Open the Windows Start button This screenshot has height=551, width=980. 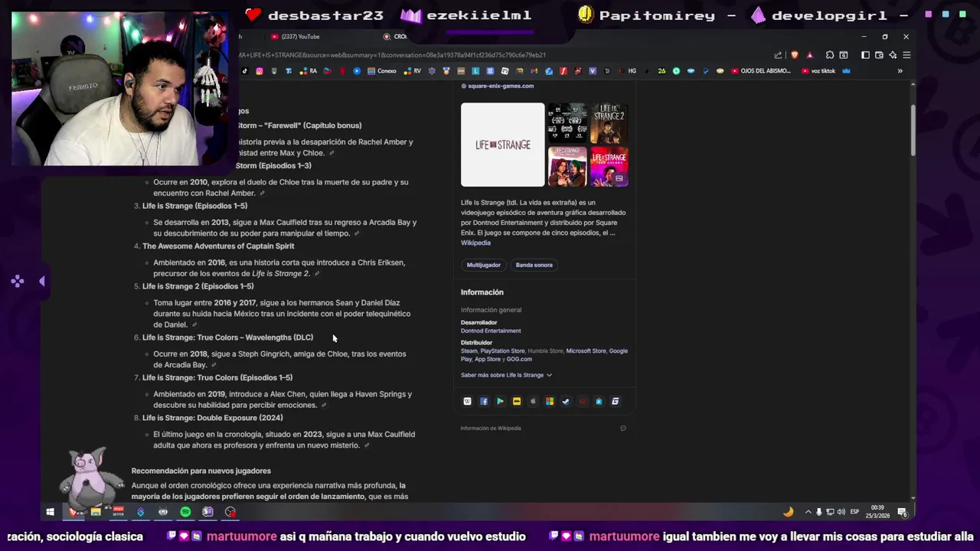(50, 512)
